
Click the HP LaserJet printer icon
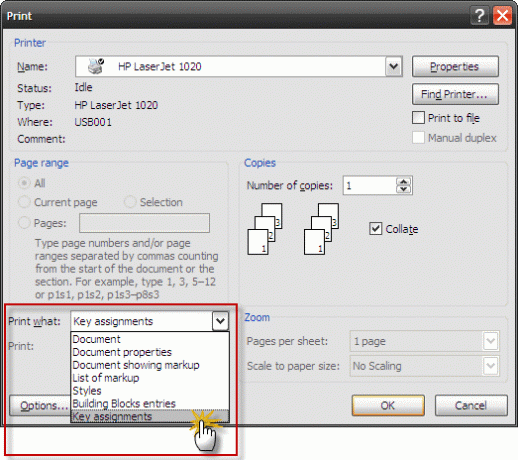coord(96,66)
